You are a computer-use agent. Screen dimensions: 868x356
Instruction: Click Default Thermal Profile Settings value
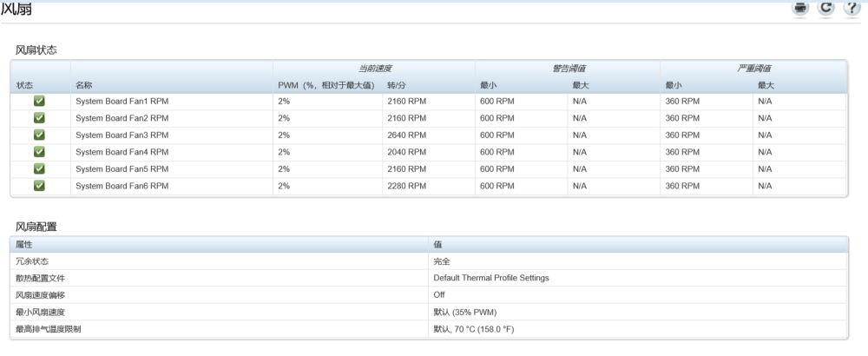[x=491, y=278]
